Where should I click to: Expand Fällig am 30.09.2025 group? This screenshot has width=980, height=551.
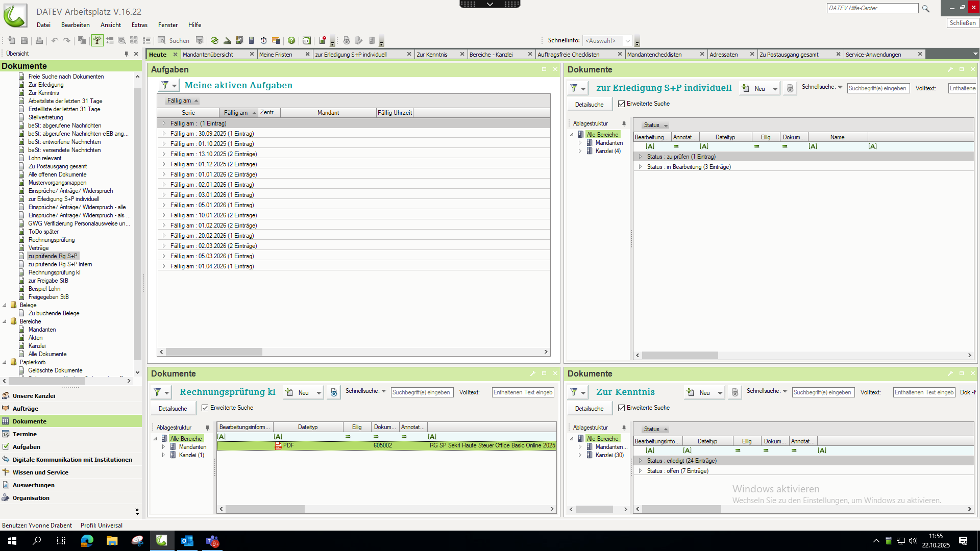tap(164, 134)
